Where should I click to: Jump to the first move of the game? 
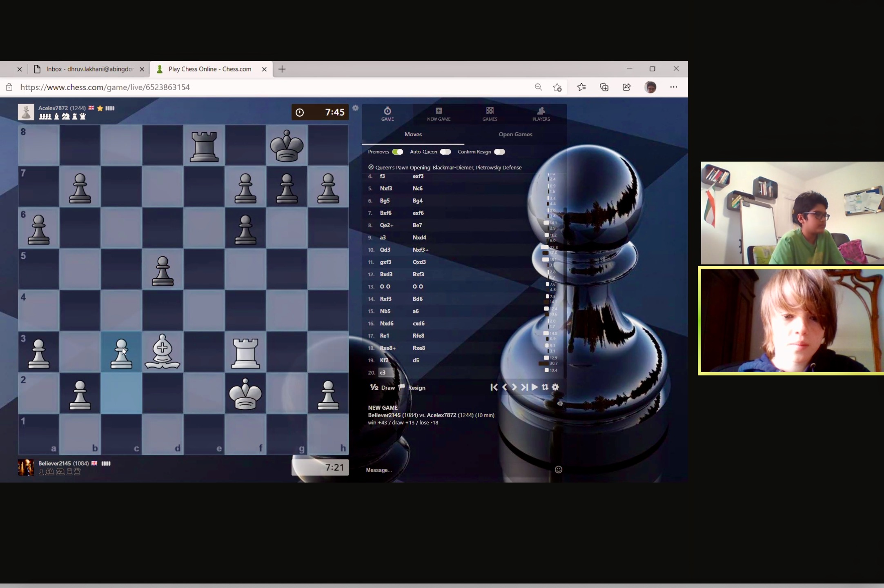point(494,387)
